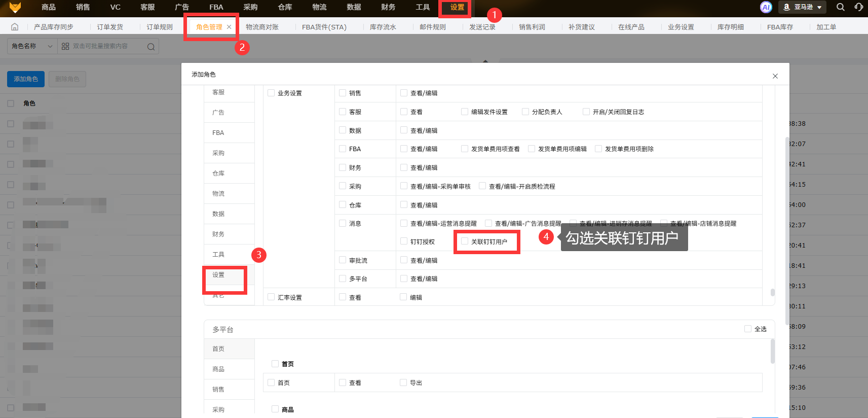868x418 pixels.
Task: Check the 审批流 row checkbox
Action: (x=343, y=260)
